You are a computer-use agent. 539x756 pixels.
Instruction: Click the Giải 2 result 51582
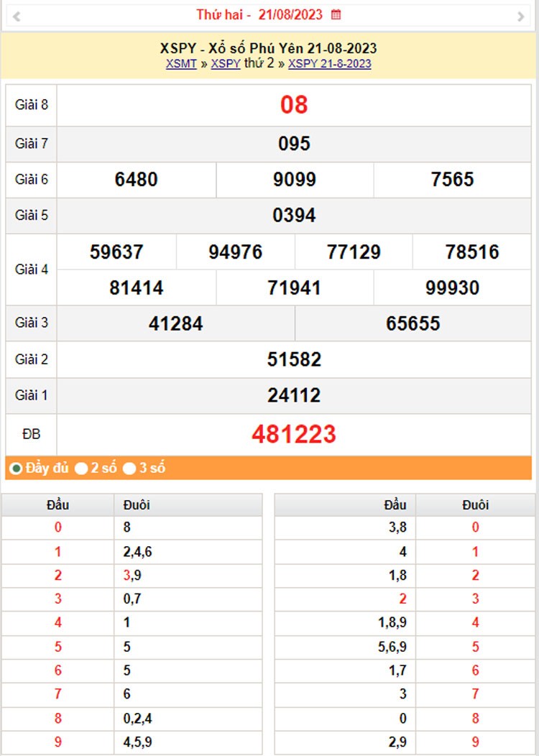click(x=294, y=359)
